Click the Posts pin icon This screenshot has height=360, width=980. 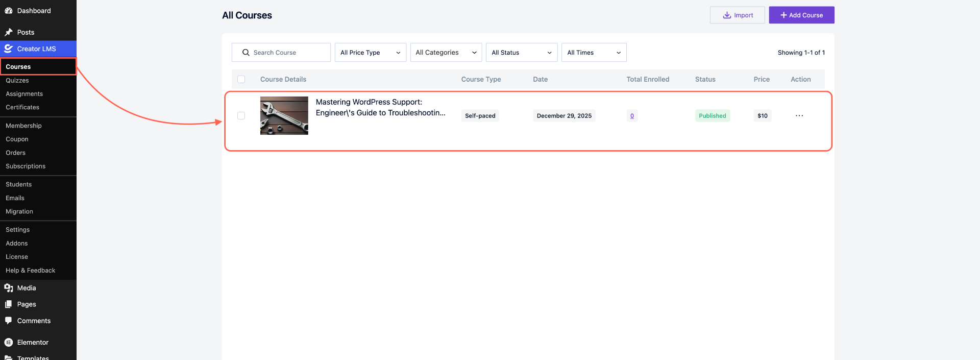[9, 32]
